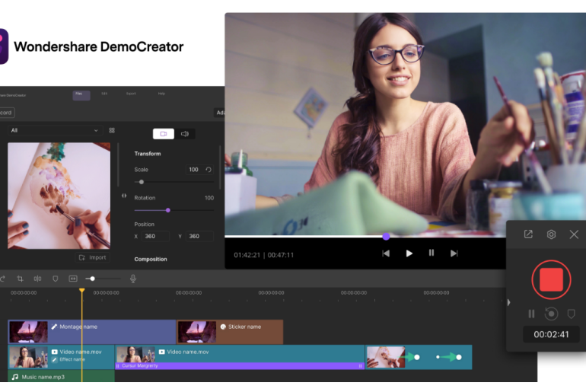Collapse the panel splitter arrows

(x=124, y=196)
